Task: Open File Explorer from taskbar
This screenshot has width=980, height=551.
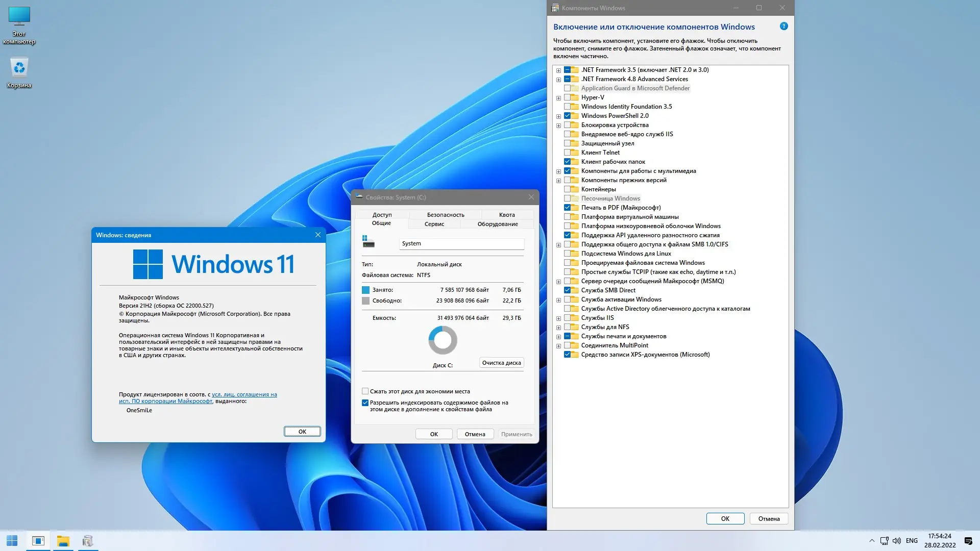Action: [x=63, y=541]
